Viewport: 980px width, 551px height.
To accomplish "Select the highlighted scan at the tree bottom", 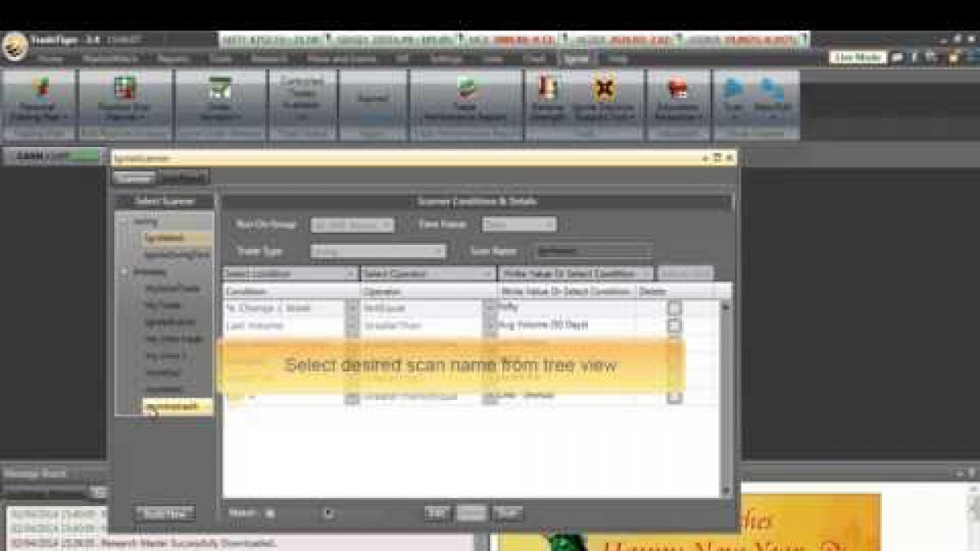I will tap(176, 407).
